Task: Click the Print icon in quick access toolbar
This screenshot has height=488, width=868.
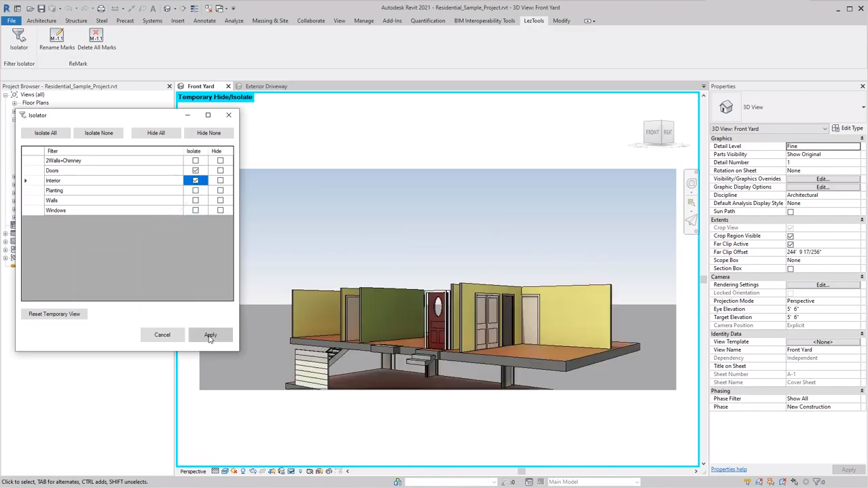Action: pyautogui.click(x=101, y=9)
